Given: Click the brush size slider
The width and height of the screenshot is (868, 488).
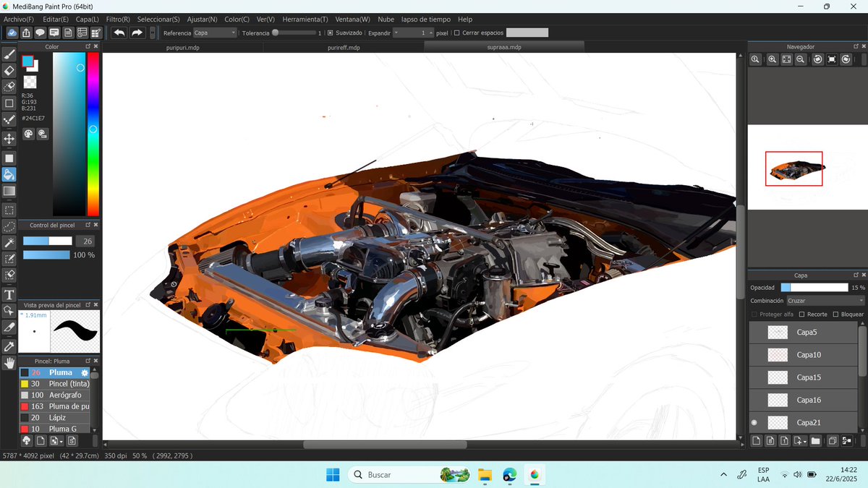Looking at the screenshot, I should coord(48,241).
